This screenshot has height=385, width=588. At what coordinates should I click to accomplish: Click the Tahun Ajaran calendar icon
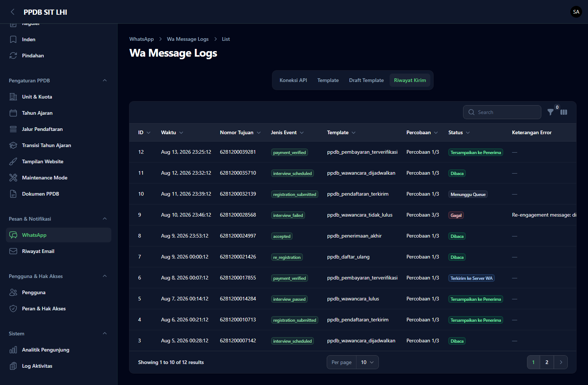pyautogui.click(x=13, y=113)
